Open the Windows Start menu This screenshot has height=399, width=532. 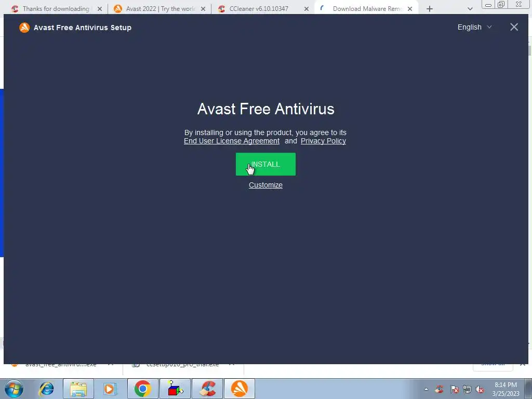click(14, 389)
